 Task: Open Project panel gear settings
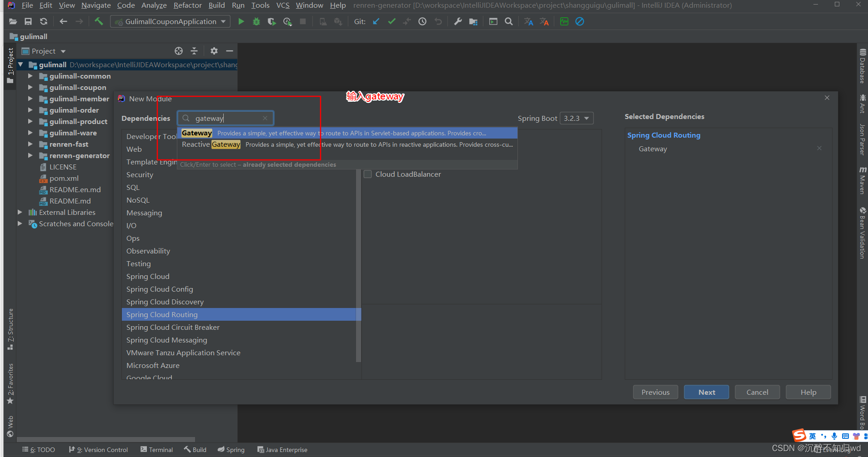(214, 51)
